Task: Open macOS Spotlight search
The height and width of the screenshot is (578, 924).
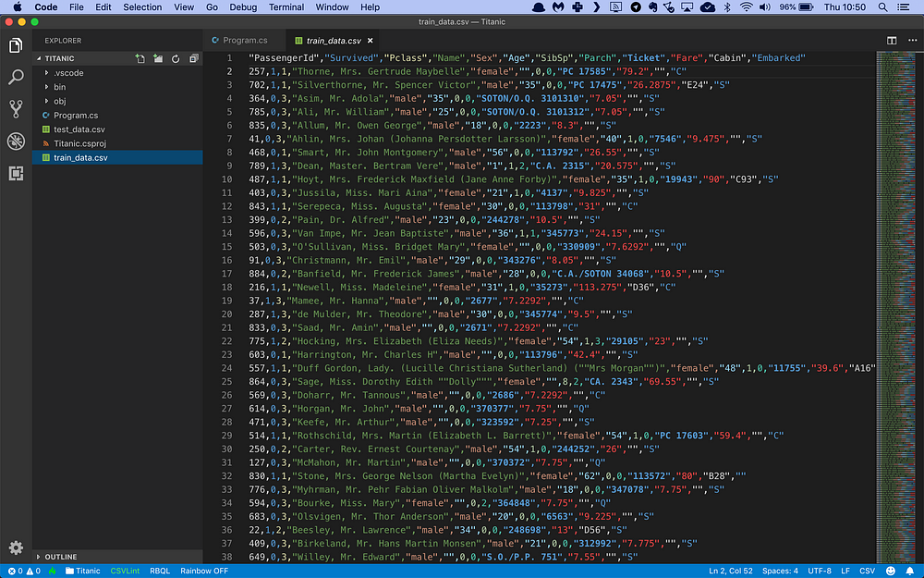Action: pos(882,7)
